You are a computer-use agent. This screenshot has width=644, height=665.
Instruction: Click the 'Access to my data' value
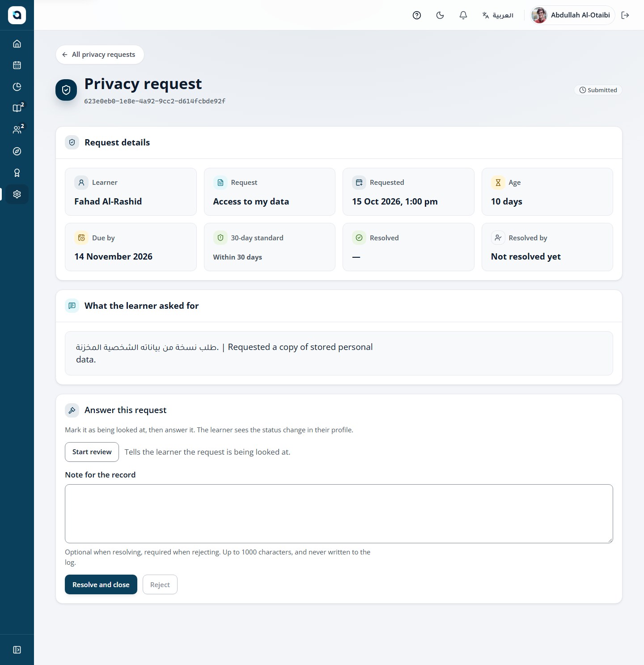tap(251, 201)
